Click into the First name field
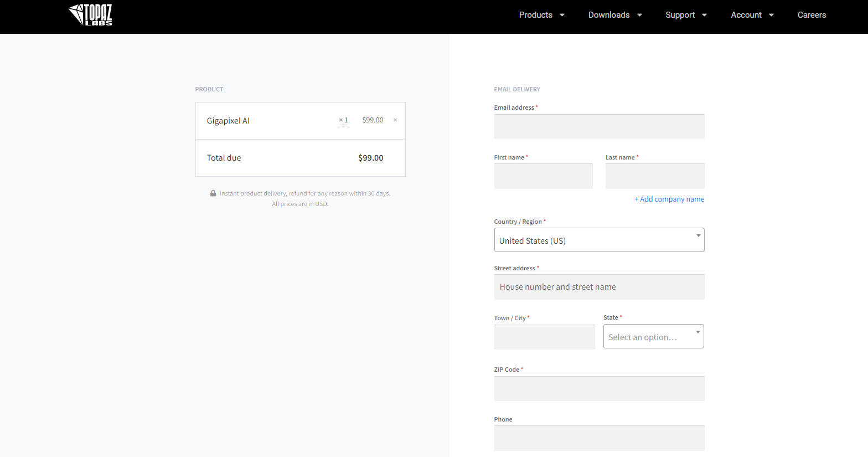The width and height of the screenshot is (868, 457). (543, 176)
